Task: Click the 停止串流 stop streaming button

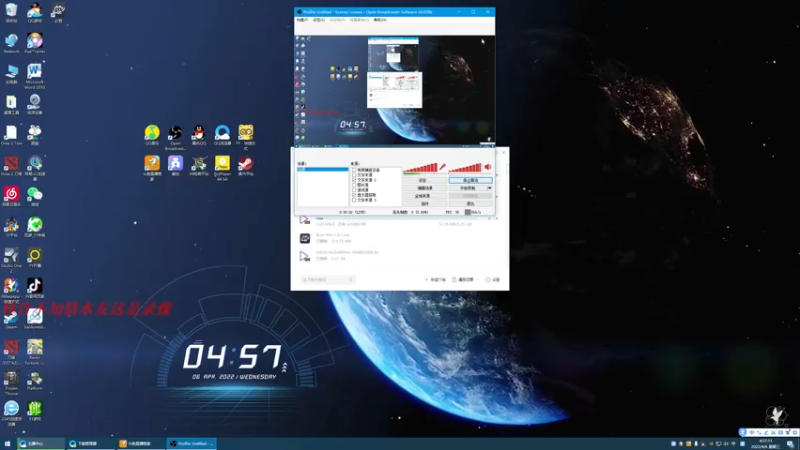Action: click(470, 180)
